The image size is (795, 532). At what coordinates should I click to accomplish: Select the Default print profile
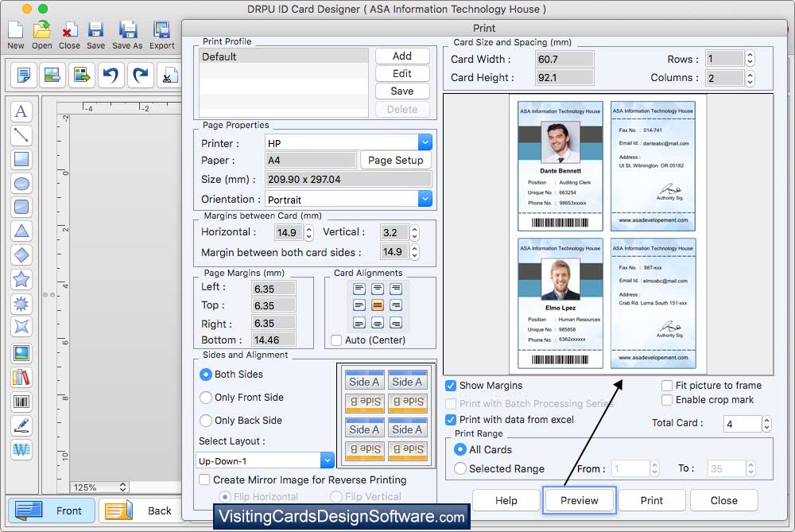tap(284, 56)
